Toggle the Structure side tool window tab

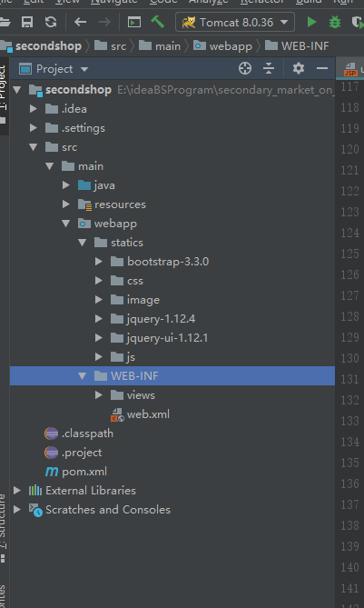(x=3, y=527)
